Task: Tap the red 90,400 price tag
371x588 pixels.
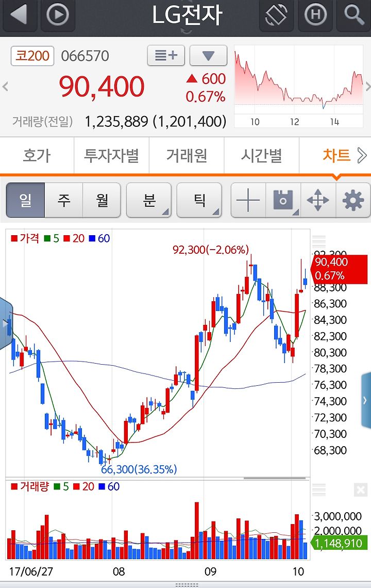Action: pyautogui.click(x=339, y=269)
